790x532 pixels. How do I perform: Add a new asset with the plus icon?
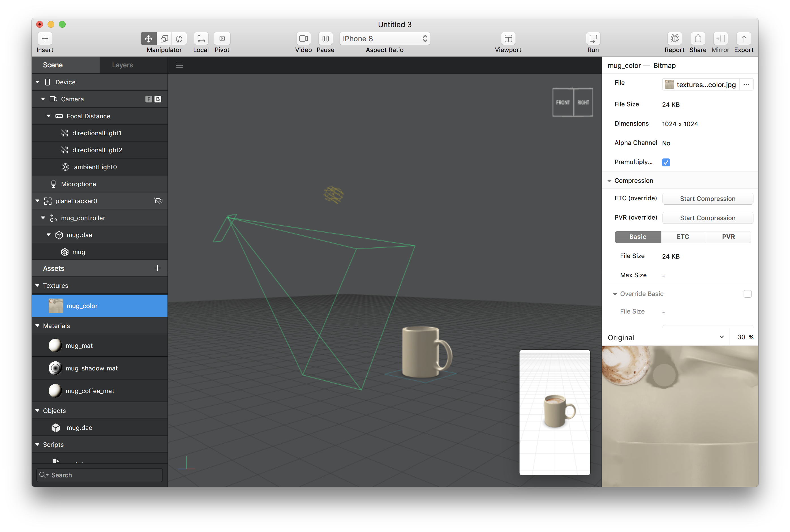click(157, 268)
